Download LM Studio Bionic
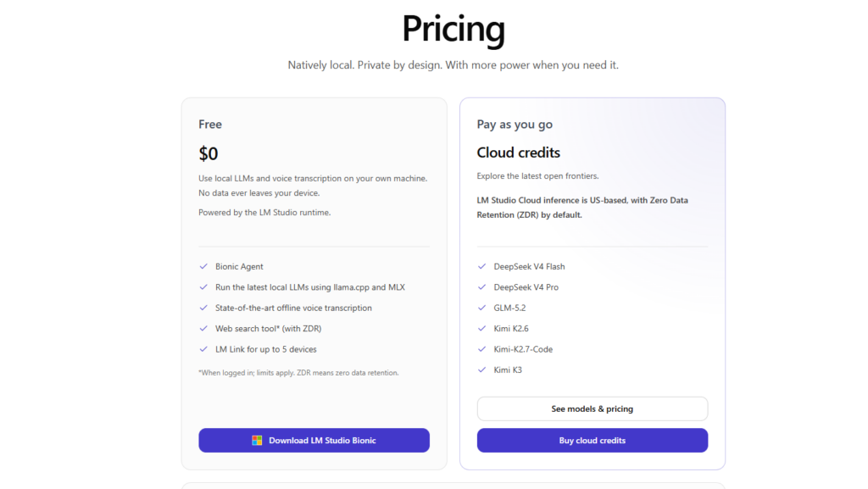 tap(314, 441)
